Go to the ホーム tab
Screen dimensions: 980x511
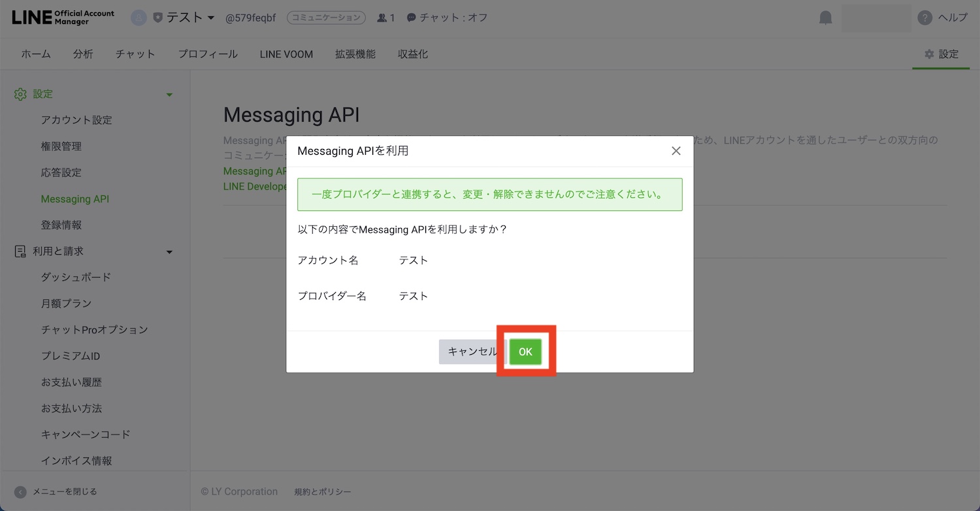pos(36,54)
